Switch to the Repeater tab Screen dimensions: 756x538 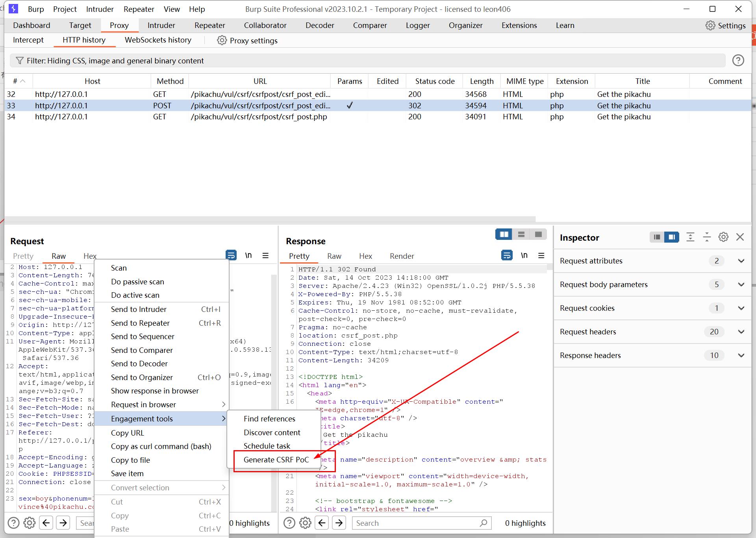pos(209,25)
